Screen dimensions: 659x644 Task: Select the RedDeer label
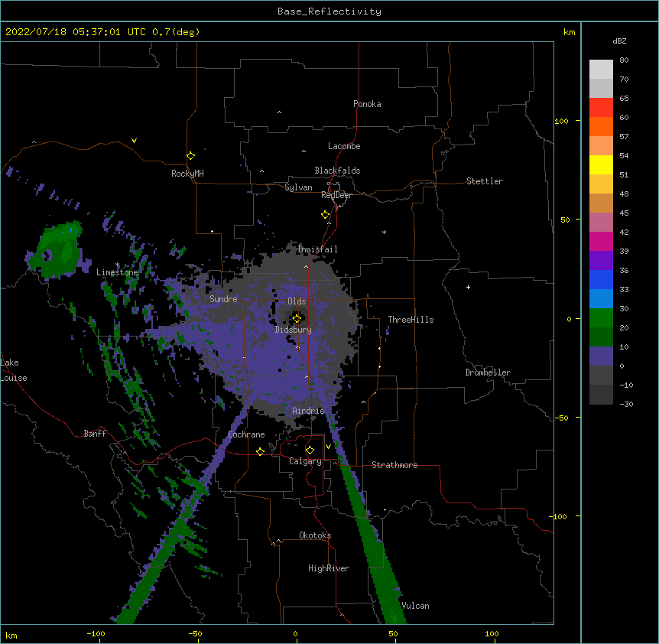pyautogui.click(x=336, y=195)
